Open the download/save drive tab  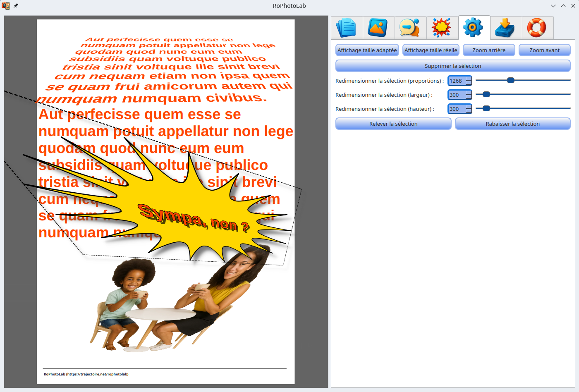(x=506, y=28)
